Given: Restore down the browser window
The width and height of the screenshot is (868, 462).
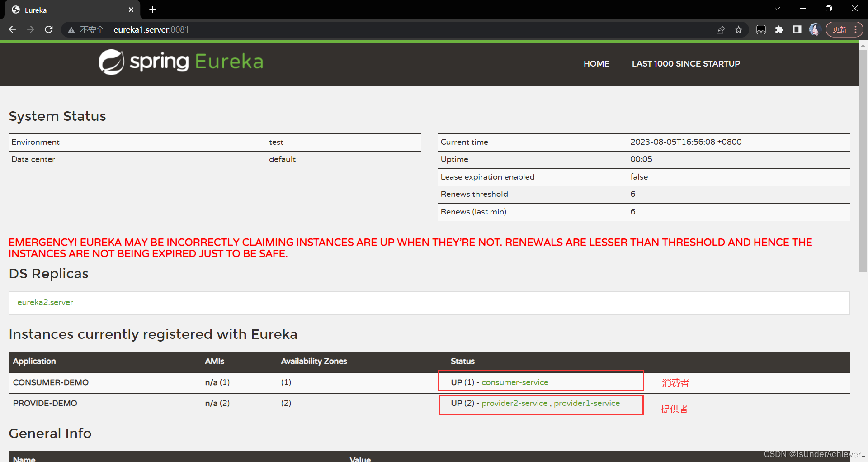Looking at the screenshot, I should pos(829,9).
